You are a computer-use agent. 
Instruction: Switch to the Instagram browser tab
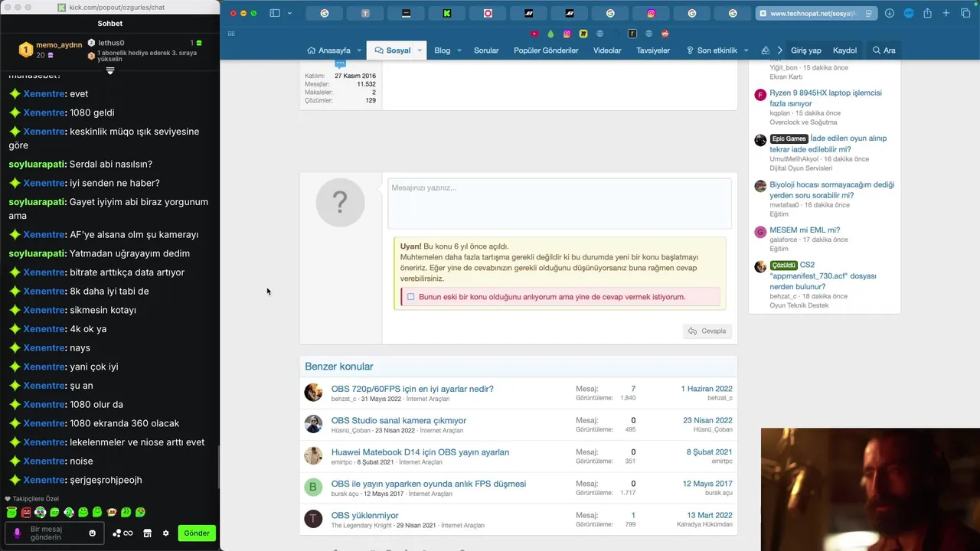click(x=652, y=13)
